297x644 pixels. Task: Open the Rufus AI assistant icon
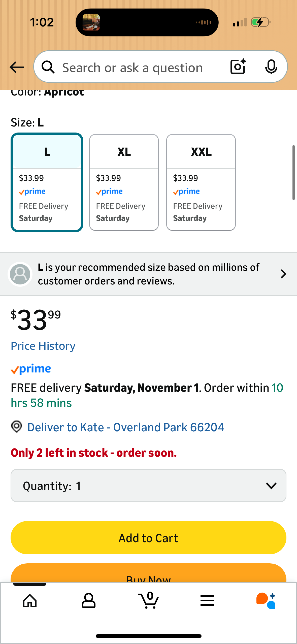[x=266, y=600]
